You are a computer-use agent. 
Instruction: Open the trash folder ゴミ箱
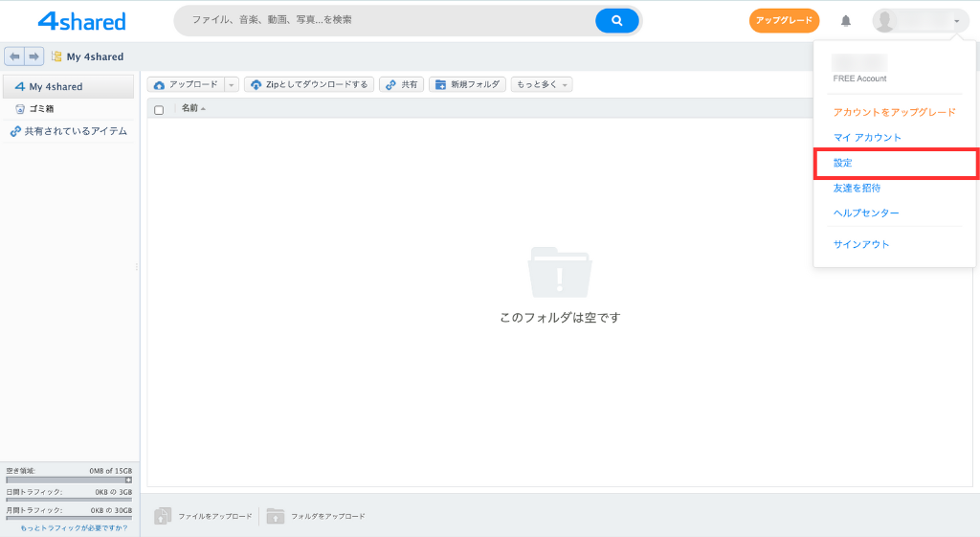[41, 109]
